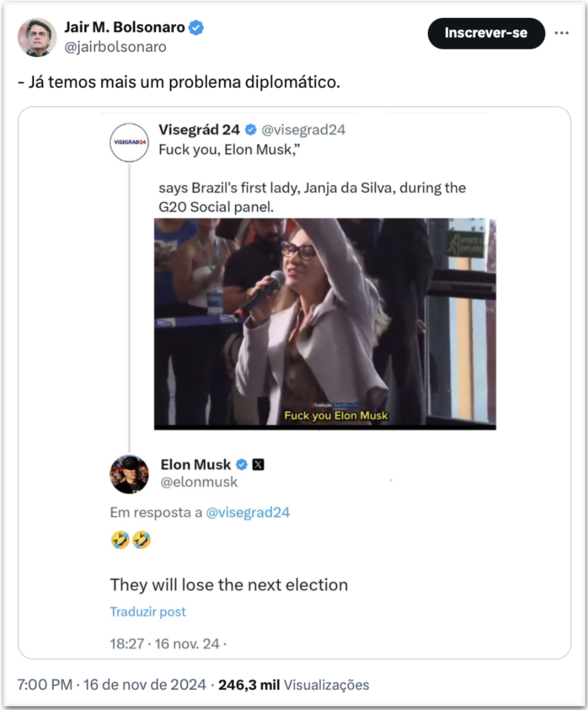Click Elon Musk's blue verified badge

click(241, 464)
